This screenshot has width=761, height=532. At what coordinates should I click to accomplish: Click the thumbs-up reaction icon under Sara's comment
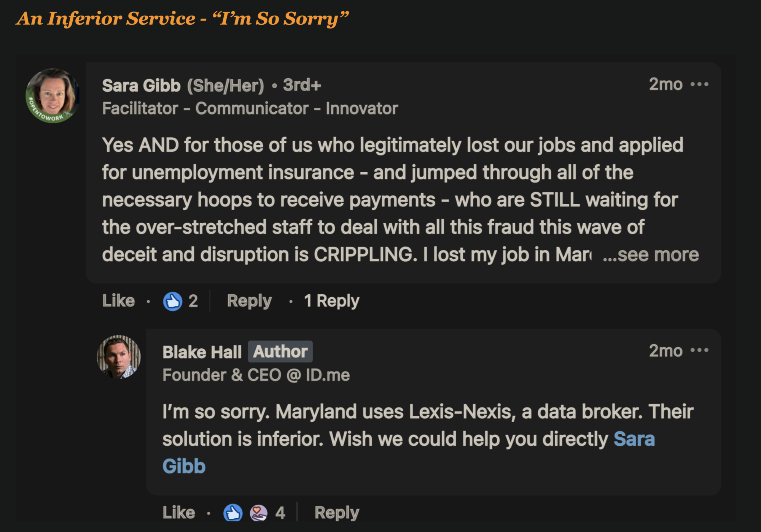click(x=172, y=302)
